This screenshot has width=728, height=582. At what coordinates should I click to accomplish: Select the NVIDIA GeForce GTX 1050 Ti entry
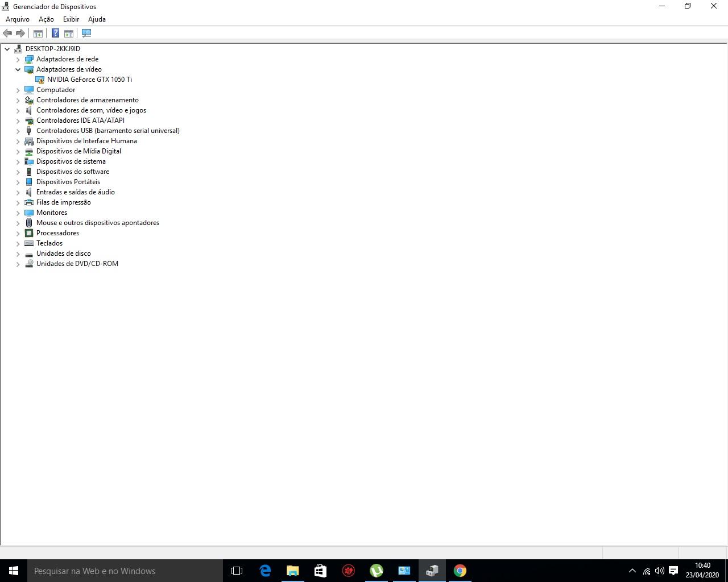tap(89, 80)
